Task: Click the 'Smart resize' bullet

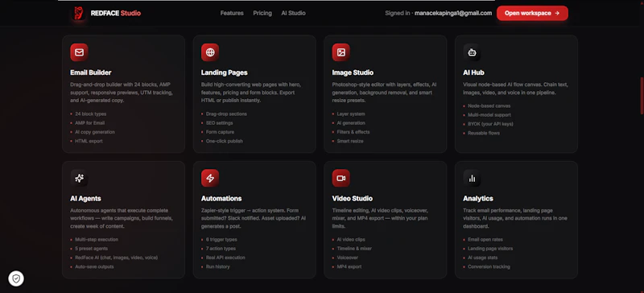Action: coord(348,141)
